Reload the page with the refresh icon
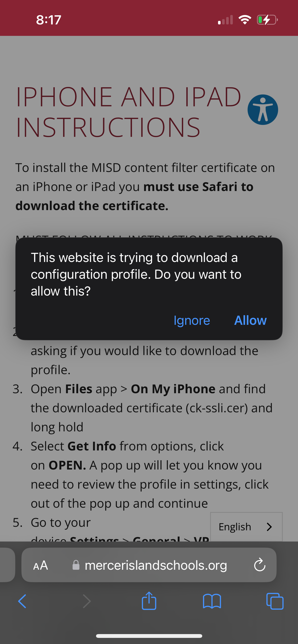This screenshot has width=298, height=644. click(x=260, y=565)
